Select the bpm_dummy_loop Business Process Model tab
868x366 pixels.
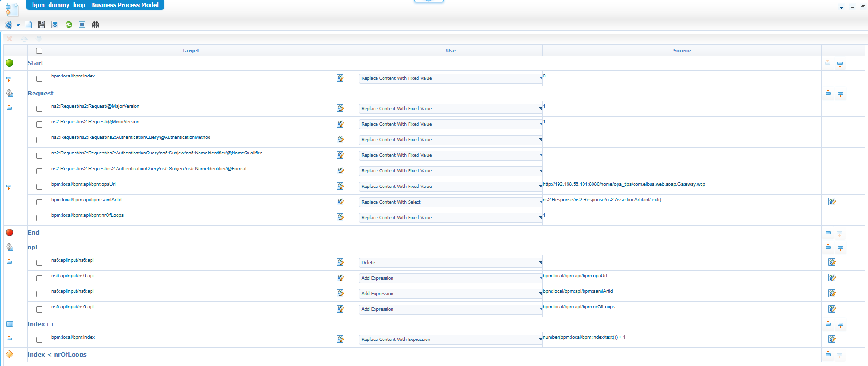click(x=95, y=5)
